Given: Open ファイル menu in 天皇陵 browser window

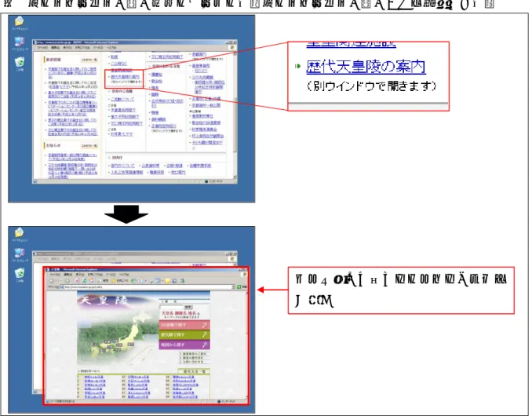Looking at the screenshot, I should (x=55, y=275).
